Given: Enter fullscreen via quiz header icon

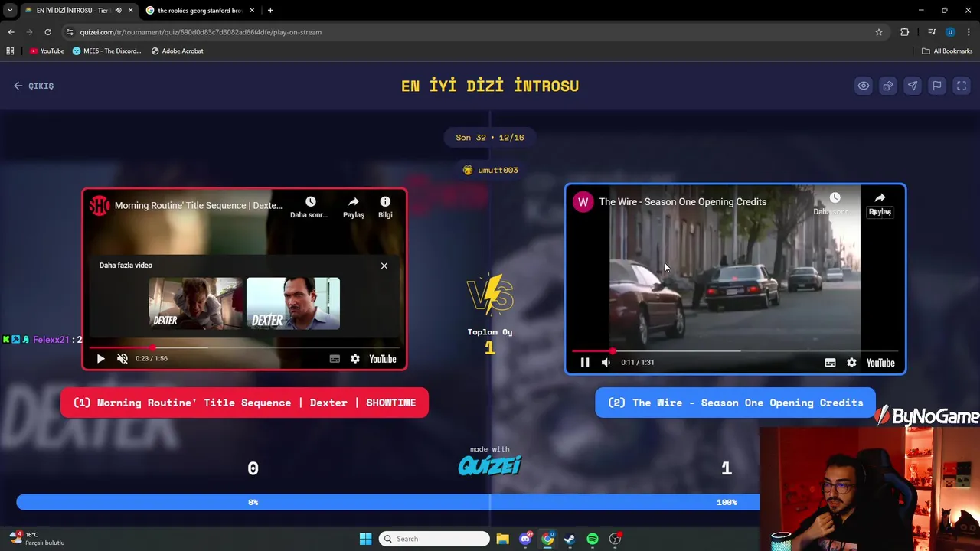Looking at the screenshot, I should 961,86.
